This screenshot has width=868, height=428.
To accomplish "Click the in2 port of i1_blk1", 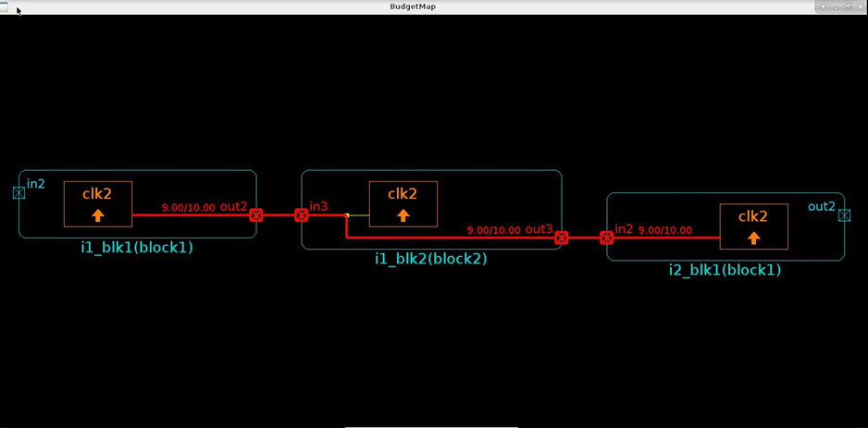I will tap(19, 193).
